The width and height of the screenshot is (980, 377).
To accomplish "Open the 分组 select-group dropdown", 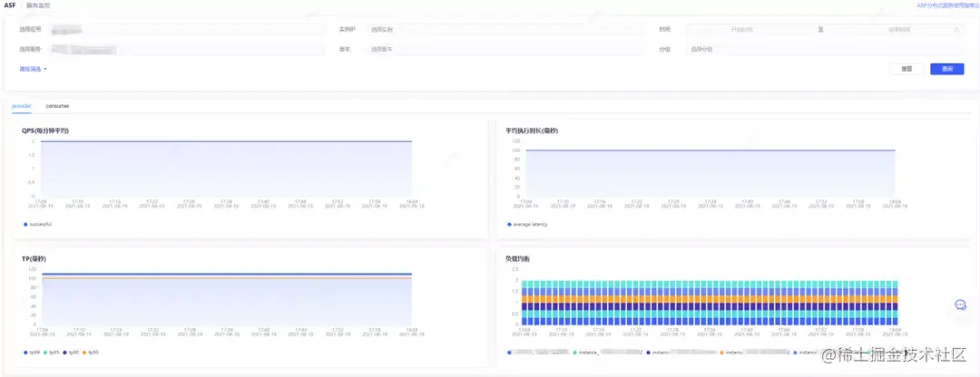I will (825, 49).
